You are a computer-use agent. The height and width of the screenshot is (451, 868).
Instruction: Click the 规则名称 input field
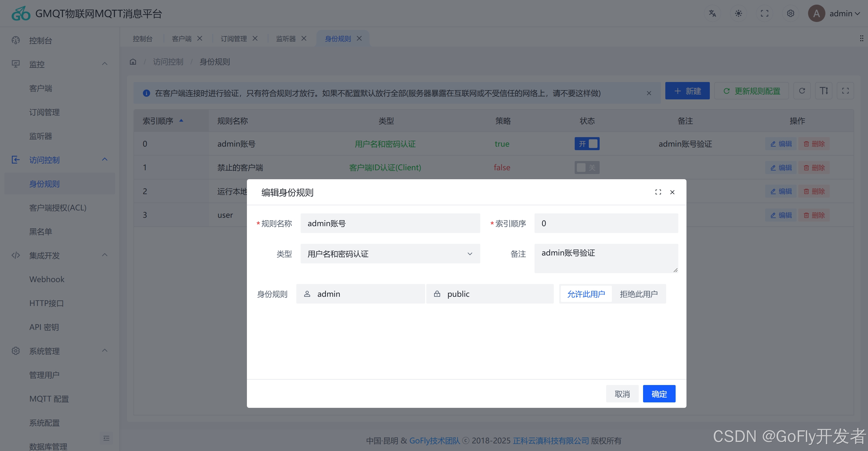coord(390,223)
